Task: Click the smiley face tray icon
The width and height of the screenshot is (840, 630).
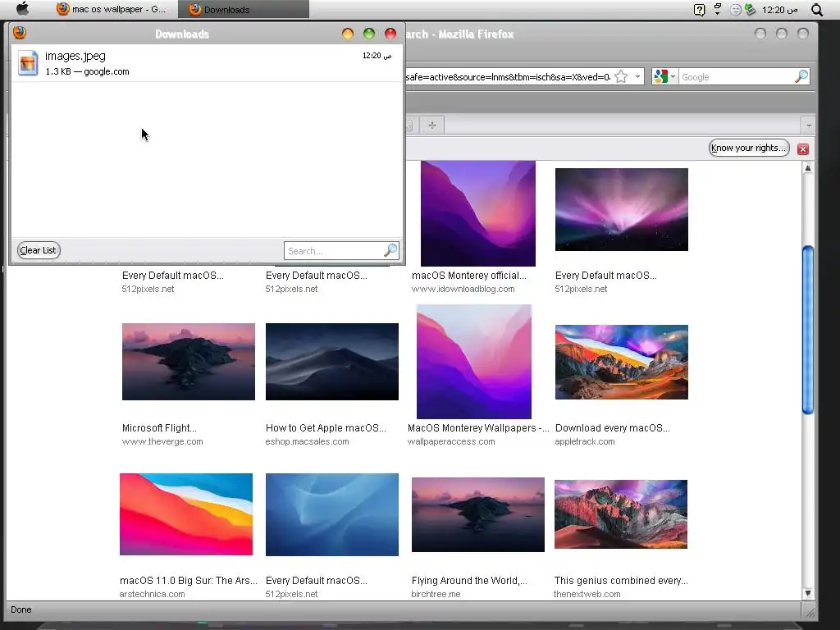Action: coord(736,10)
